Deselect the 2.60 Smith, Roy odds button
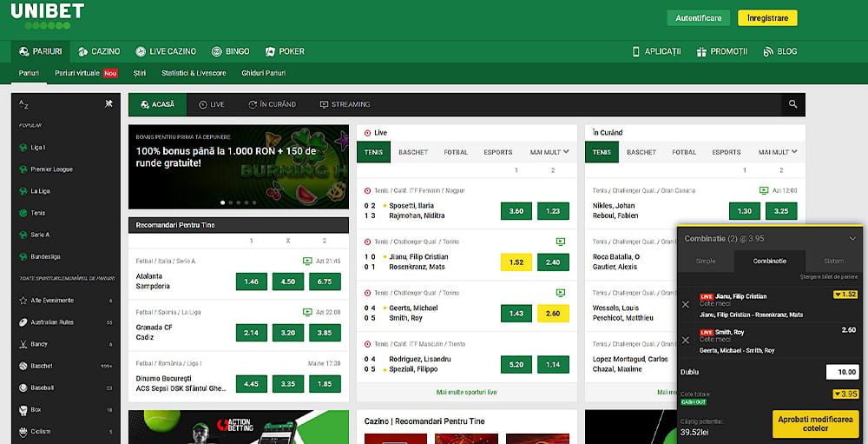The image size is (868, 444). point(553,313)
